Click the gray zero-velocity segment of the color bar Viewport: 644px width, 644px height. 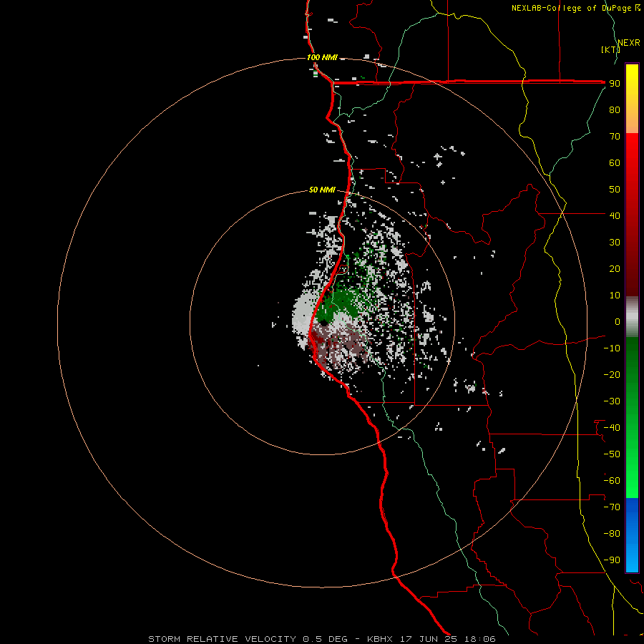[x=632, y=318]
